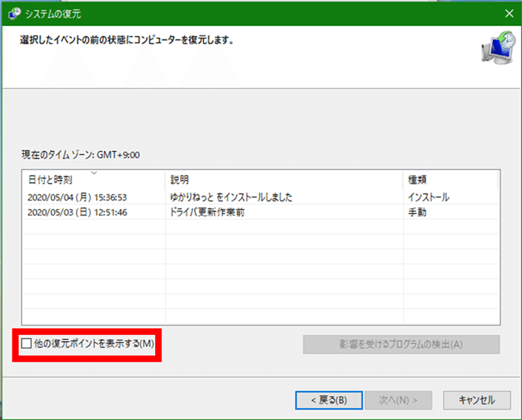Click the システムの復元 title bar icon
Screen dimensions: 522x420
click(x=14, y=13)
